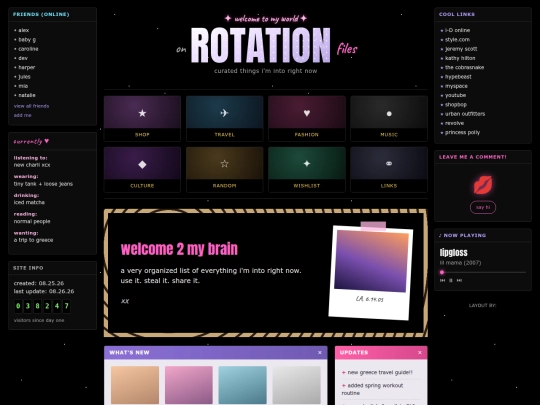
Task: Skip to the next track
Action: coord(459,280)
